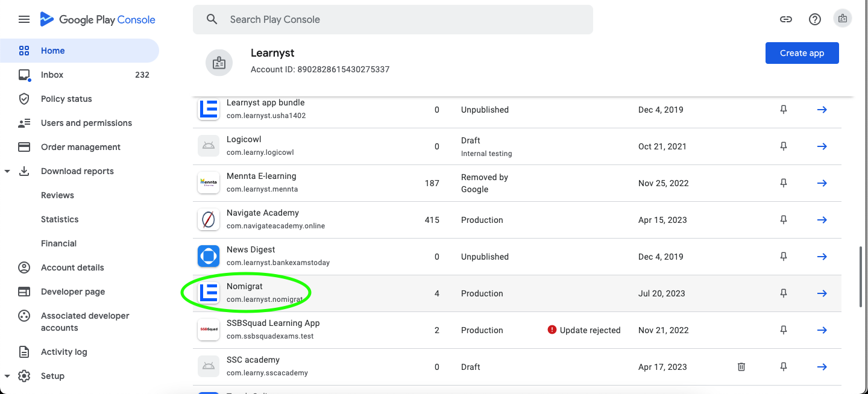The height and width of the screenshot is (394, 868).
Task: Open the Navigate Academy app name
Action: (263, 213)
